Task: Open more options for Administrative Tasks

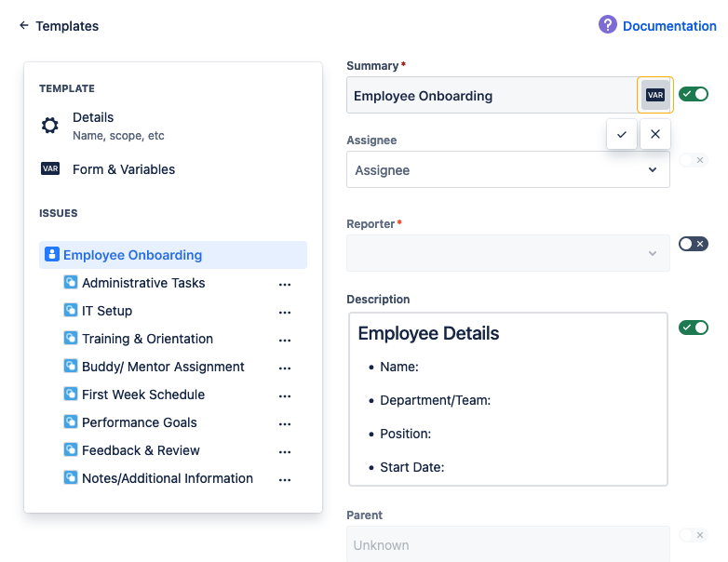Action: (285, 284)
